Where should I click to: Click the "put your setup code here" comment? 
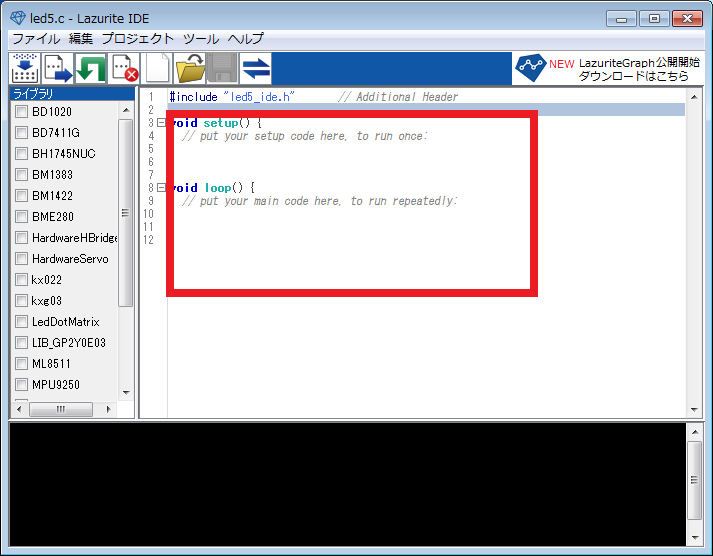(305, 136)
